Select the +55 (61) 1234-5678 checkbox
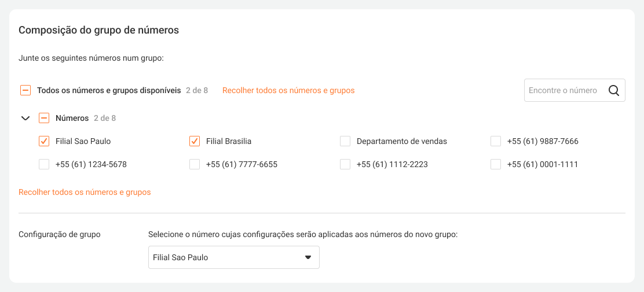The image size is (644, 292). [44, 165]
